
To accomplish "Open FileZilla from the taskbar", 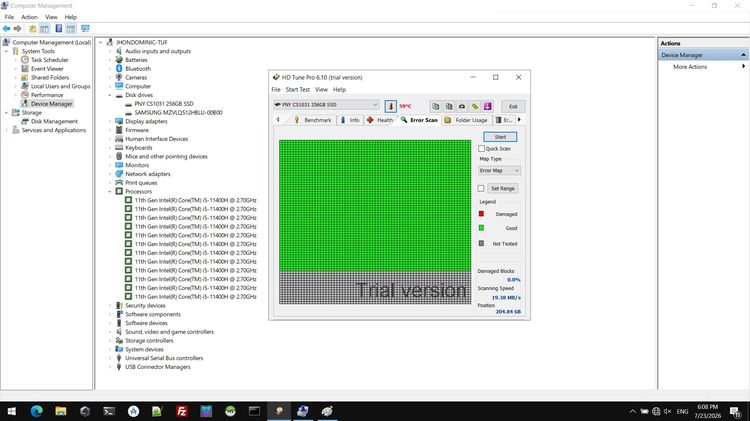I will [181, 411].
